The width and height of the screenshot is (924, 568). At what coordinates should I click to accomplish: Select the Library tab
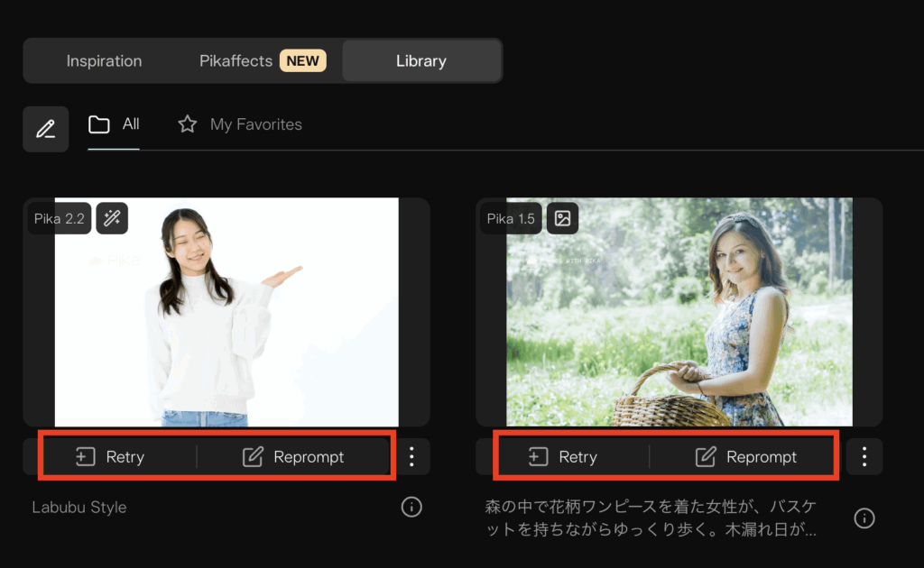point(420,61)
